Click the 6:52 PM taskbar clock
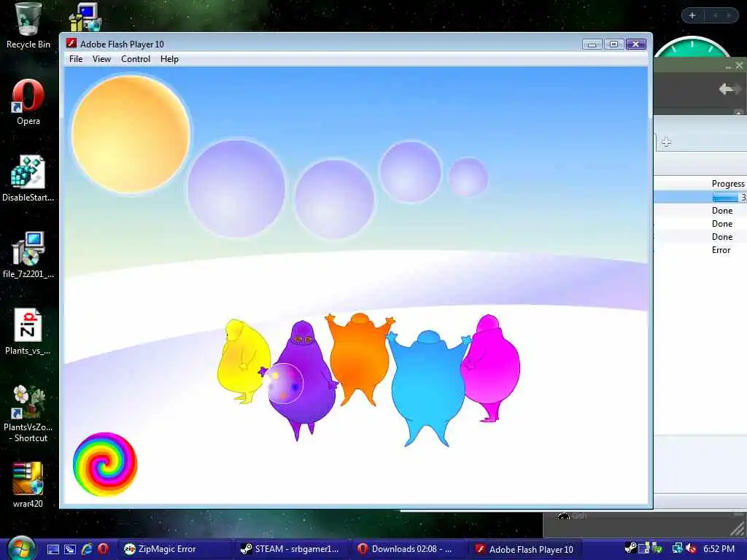 tap(719, 549)
